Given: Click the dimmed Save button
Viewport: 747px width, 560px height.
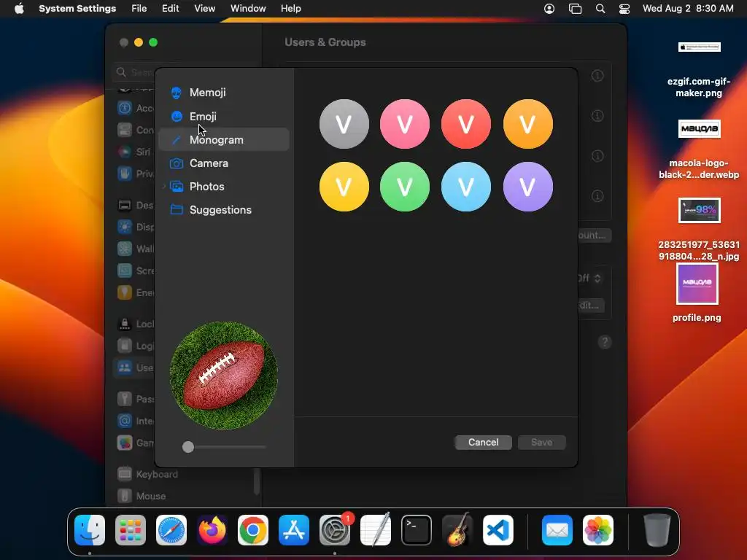Looking at the screenshot, I should pos(542,443).
